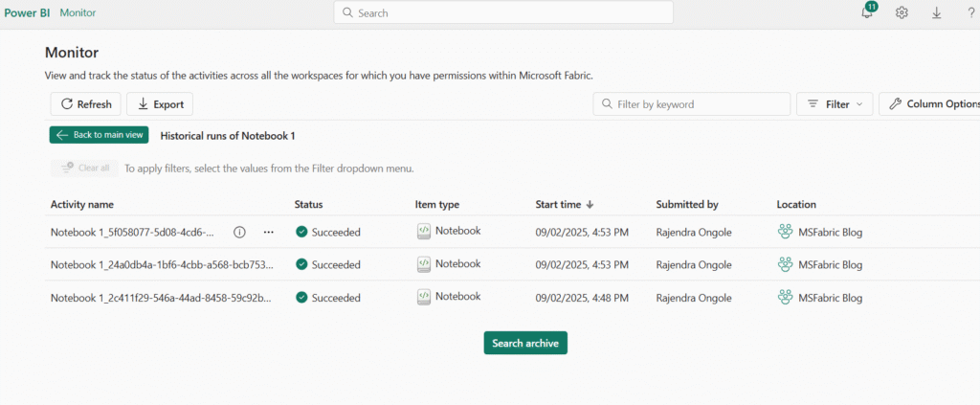The height and width of the screenshot is (405, 980).
Task: Click the Refresh button
Action: pos(85,104)
